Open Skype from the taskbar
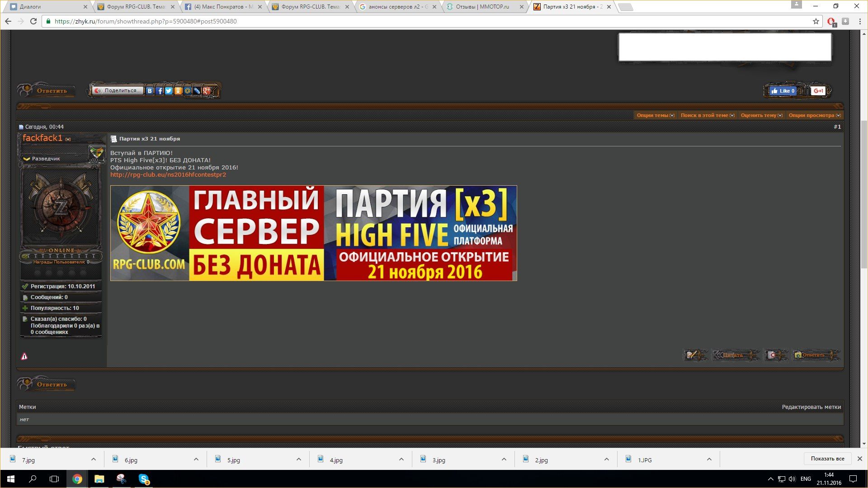This screenshot has height=488, width=868. pyautogui.click(x=144, y=479)
